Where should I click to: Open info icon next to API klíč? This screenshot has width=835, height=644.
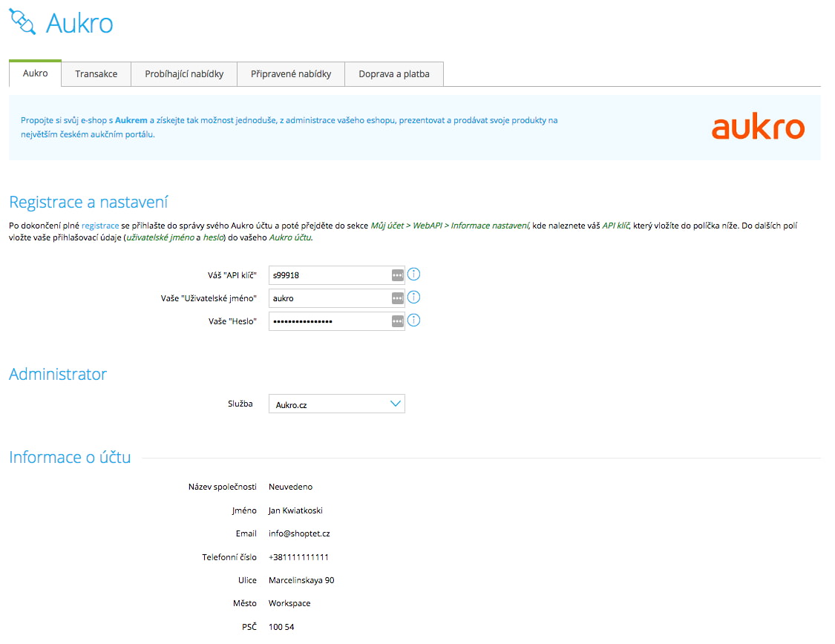(413, 274)
